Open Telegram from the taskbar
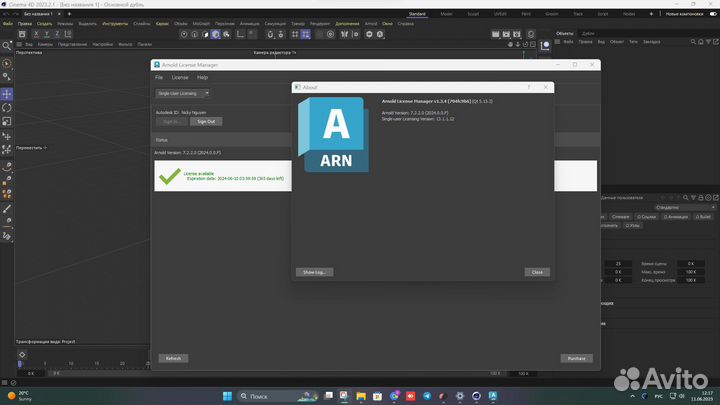 (427, 396)
